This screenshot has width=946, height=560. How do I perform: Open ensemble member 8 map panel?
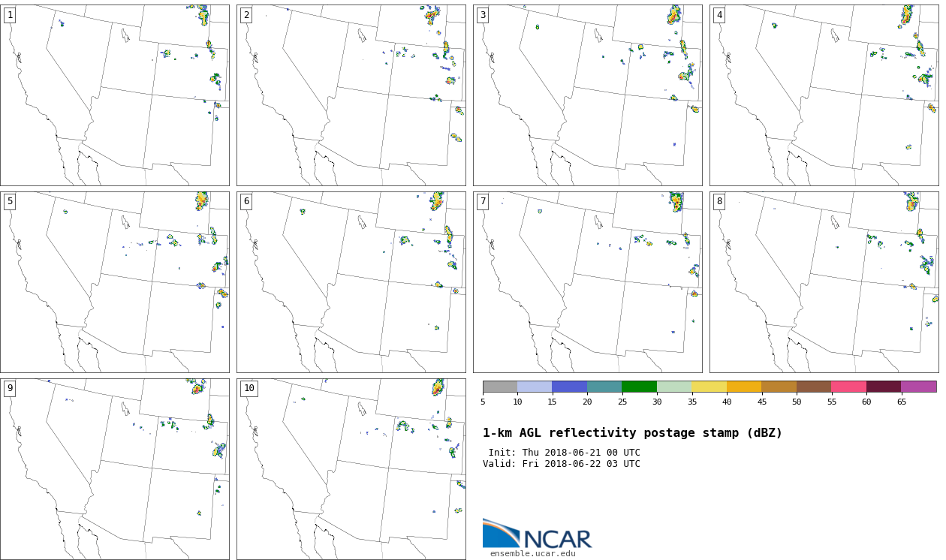pyautogui.click(x=824, y=282)
